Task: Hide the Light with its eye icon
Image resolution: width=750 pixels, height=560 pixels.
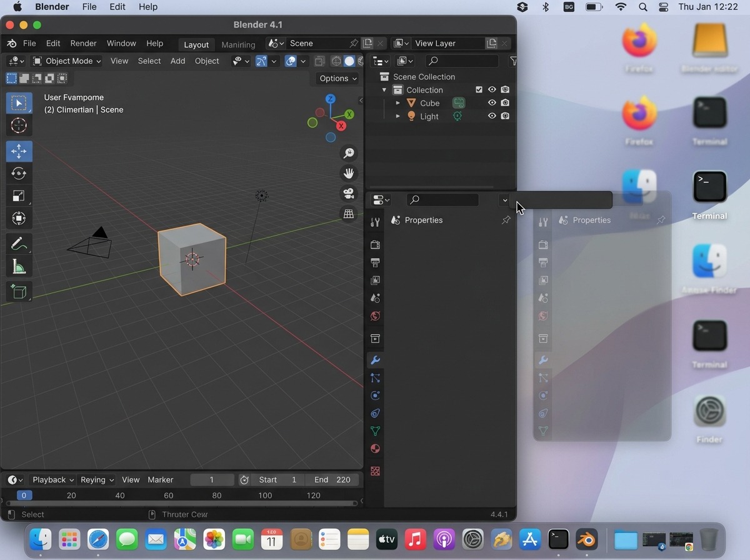Action: (492, 116)
